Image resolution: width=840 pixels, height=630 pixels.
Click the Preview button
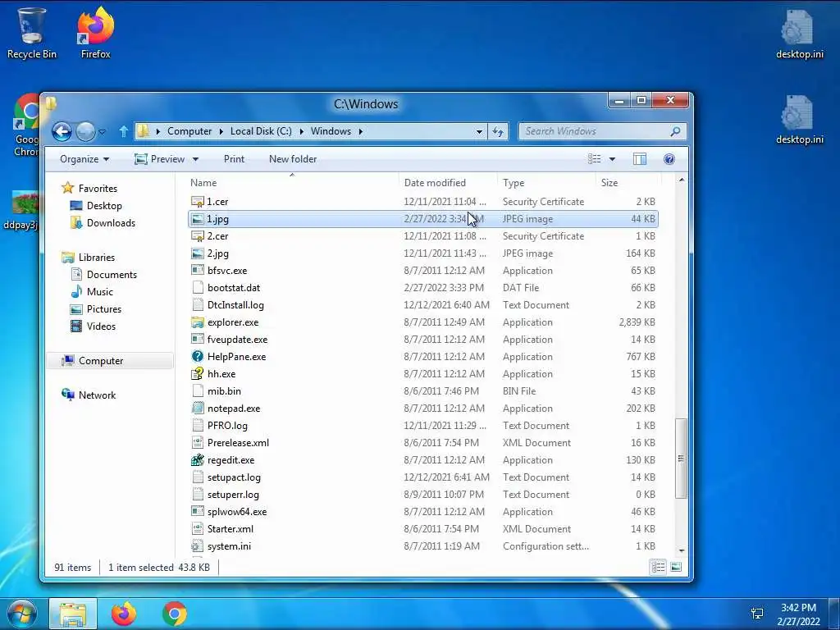160,159
